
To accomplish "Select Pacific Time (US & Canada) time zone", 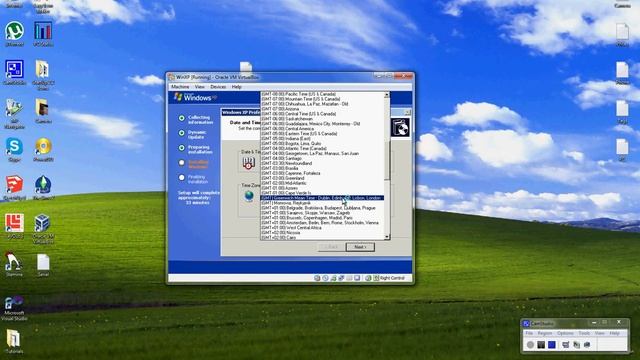I will pos(322,94).
